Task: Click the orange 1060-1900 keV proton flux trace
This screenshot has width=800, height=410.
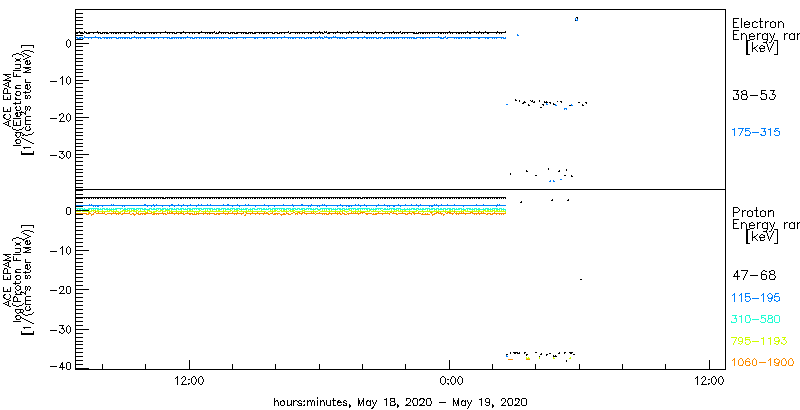Action: coord(291,214)
